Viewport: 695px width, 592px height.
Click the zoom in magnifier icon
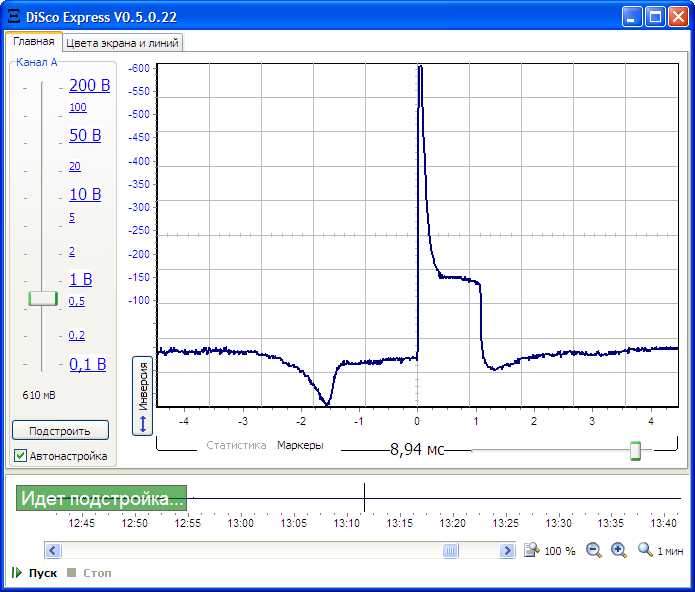coord(618,550)
